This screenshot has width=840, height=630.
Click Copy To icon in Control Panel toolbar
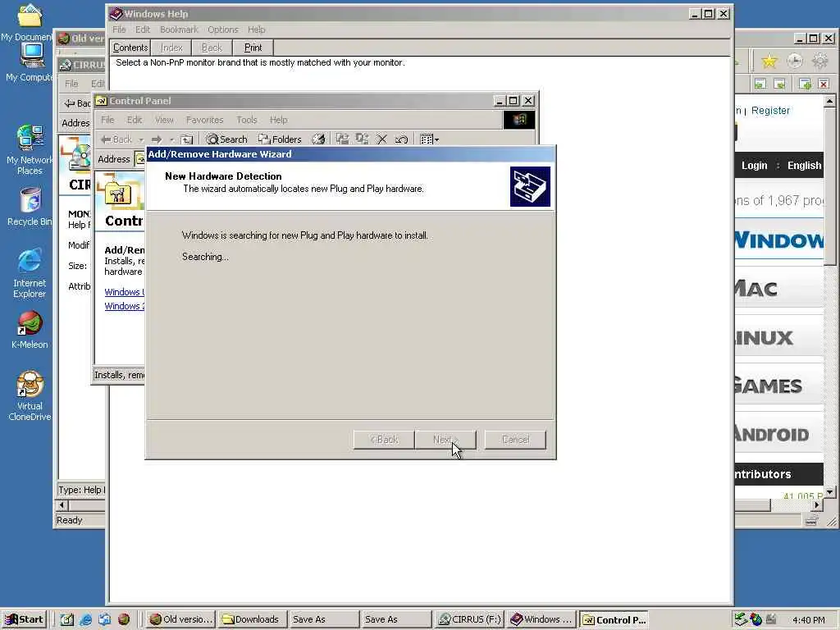pyautogui.click(x=362, y=139)
